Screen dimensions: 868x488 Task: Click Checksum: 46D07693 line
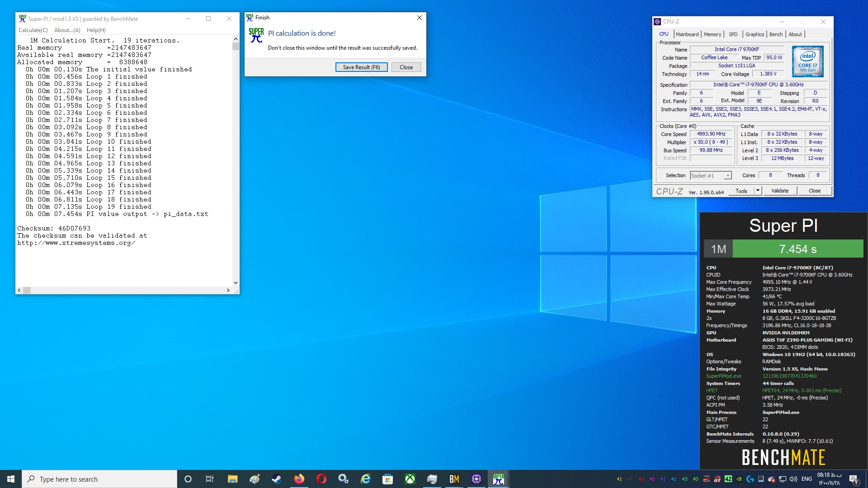(54, 229)
